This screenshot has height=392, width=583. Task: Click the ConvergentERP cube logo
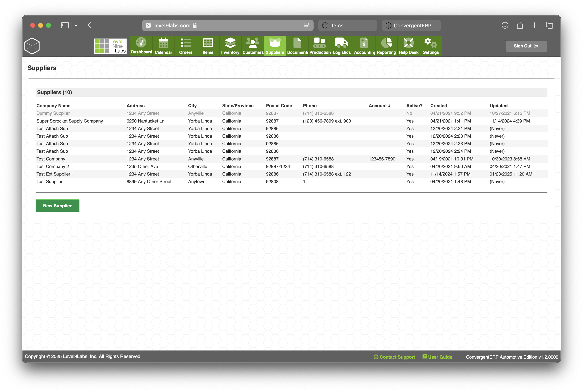32,46
